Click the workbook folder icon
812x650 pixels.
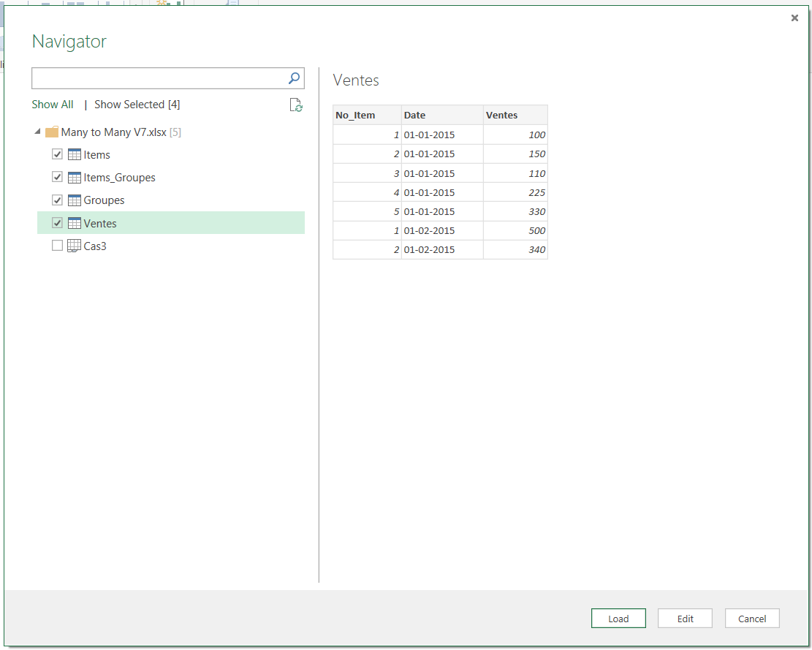[x=51, y=132]
